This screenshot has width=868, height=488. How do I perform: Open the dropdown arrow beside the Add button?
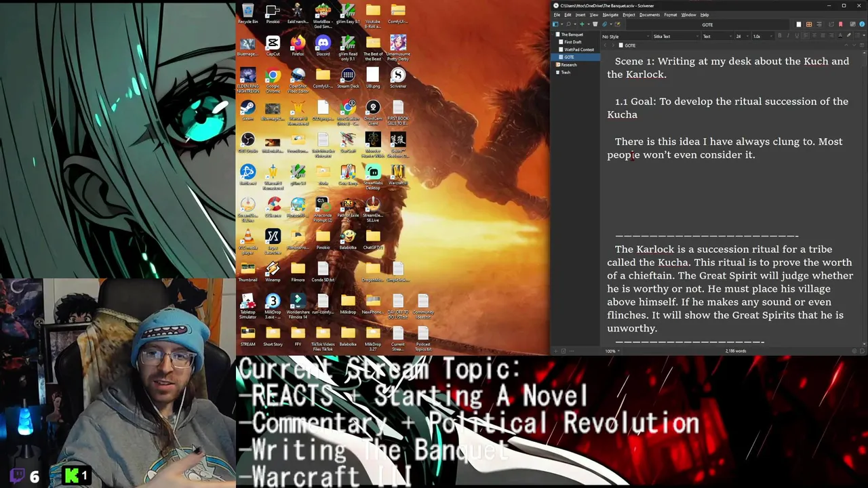tap(589, 24)
